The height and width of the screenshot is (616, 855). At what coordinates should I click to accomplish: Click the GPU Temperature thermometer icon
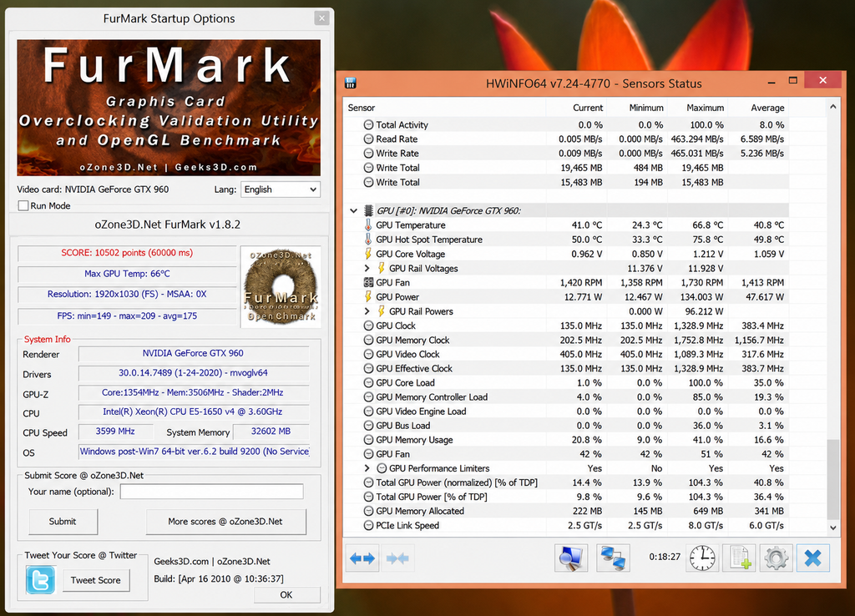[x=368, y=225]
